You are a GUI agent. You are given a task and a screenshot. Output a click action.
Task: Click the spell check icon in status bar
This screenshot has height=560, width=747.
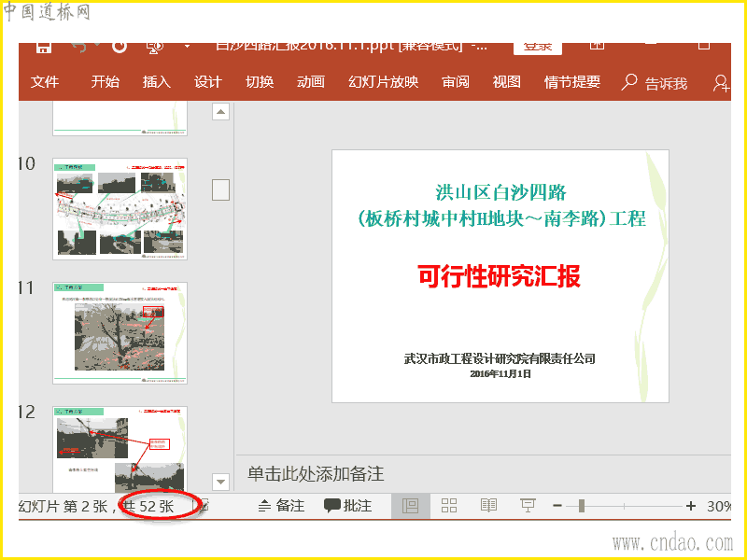coord(204,506)
